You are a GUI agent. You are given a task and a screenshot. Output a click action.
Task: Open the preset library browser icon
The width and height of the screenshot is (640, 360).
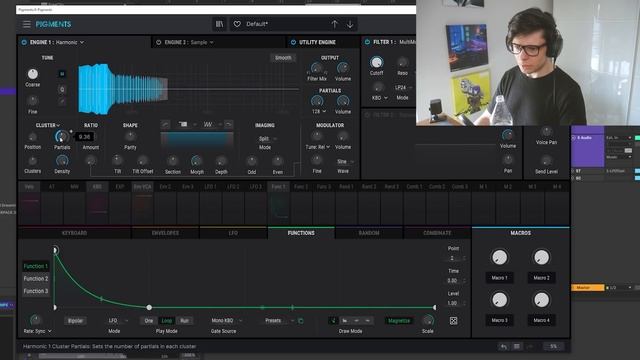point(220,24)
